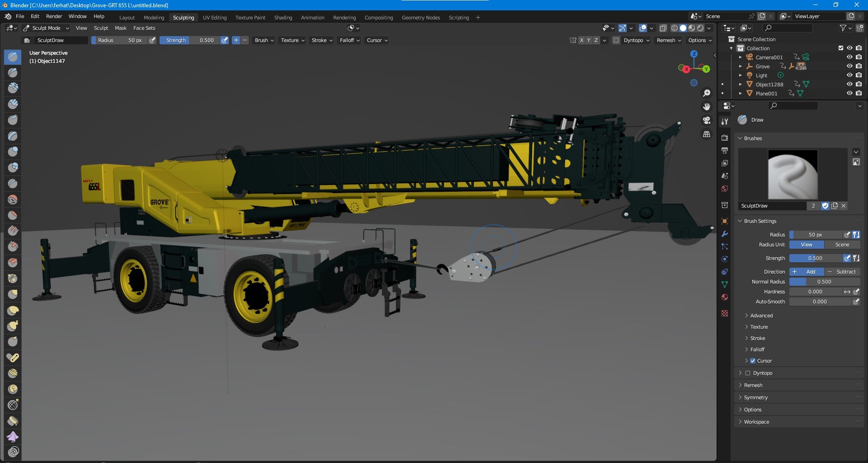
Task: Click radius pressure sensitivity icon in header
Action: coord(152,40)
